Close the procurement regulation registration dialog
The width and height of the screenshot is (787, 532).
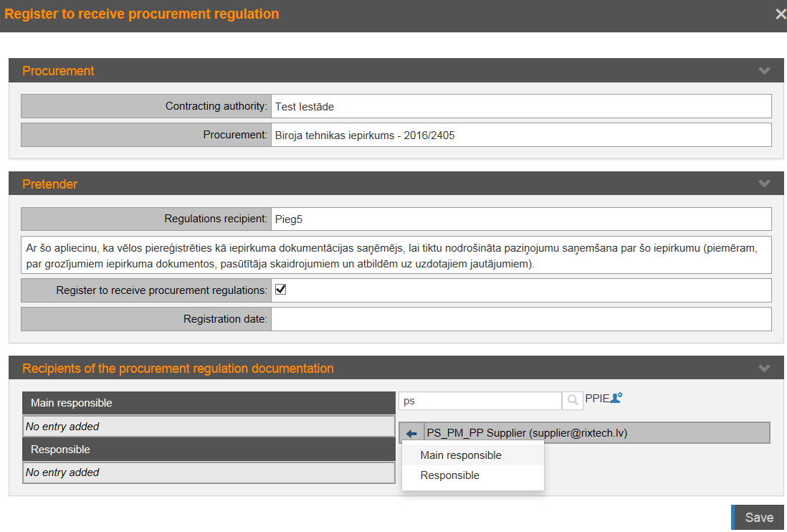780,14
